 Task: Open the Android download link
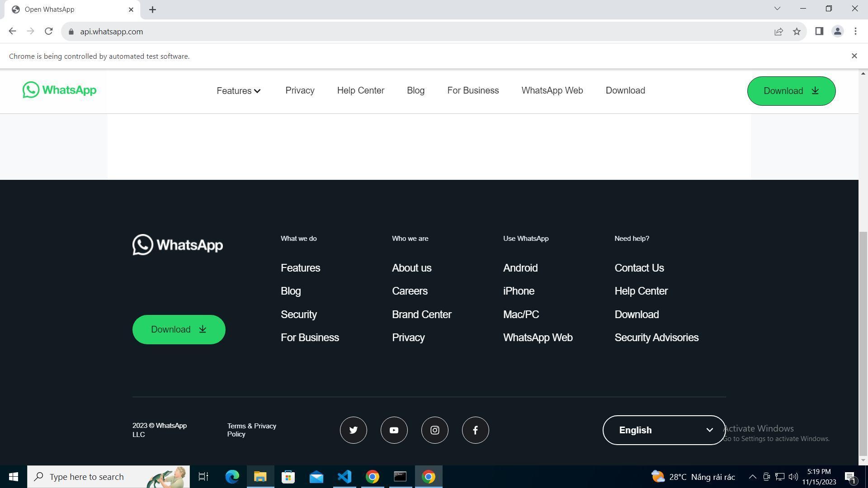[520, 268]
